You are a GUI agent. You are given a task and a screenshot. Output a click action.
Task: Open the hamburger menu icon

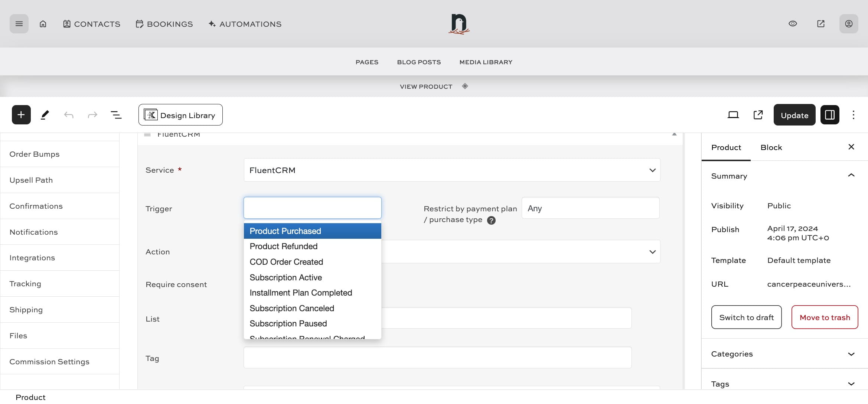point(19,23)
